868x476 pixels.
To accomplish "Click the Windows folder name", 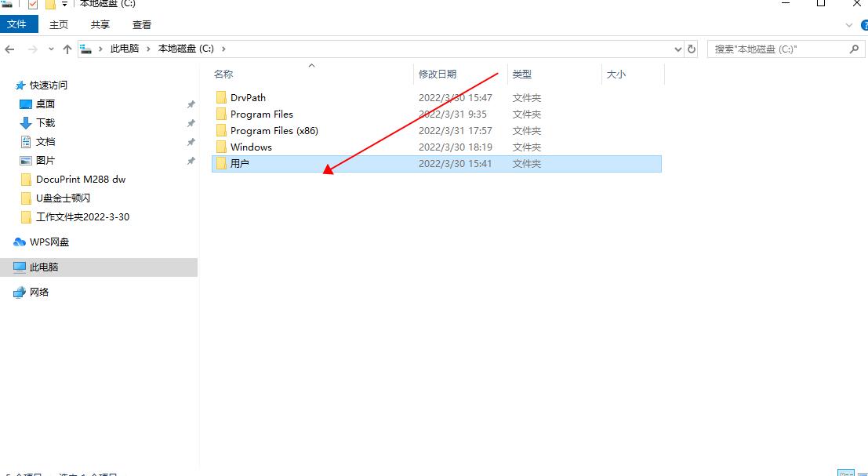I will coord(252,147).
